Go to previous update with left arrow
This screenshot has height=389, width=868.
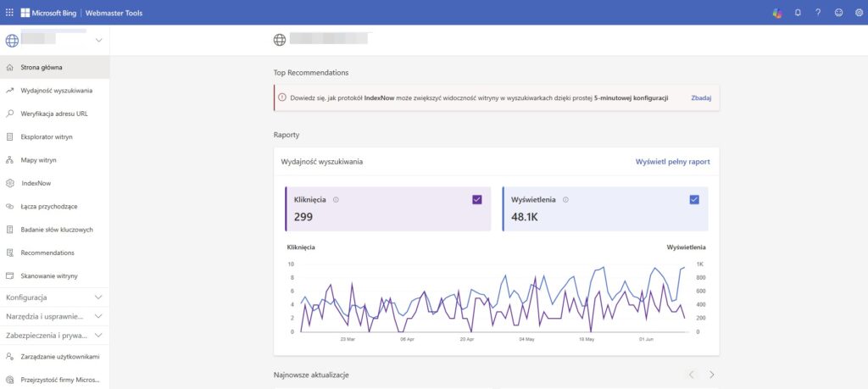691,375
